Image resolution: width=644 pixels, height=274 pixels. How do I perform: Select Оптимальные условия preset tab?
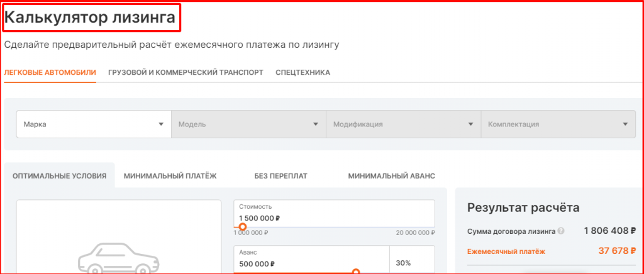(60, 176)
